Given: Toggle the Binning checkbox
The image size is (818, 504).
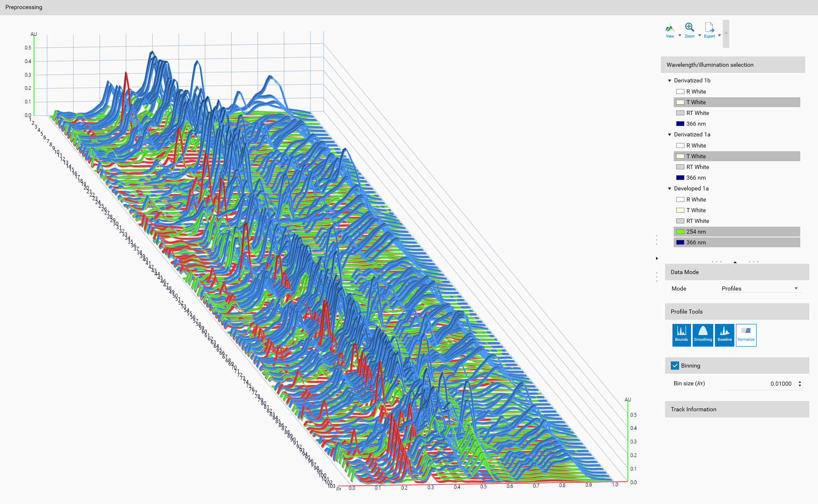Looking at the screenshot, I should [x=675, y=366].
